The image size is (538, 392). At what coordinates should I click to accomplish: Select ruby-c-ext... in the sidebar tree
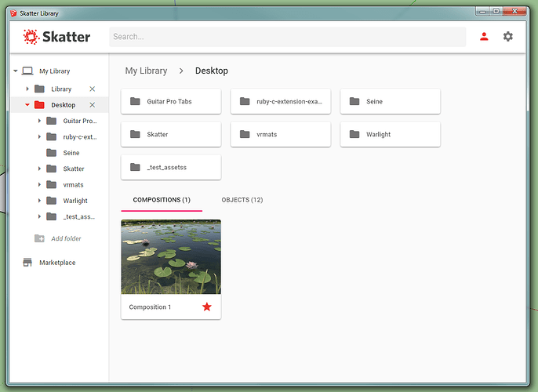[x=80, y=137]
